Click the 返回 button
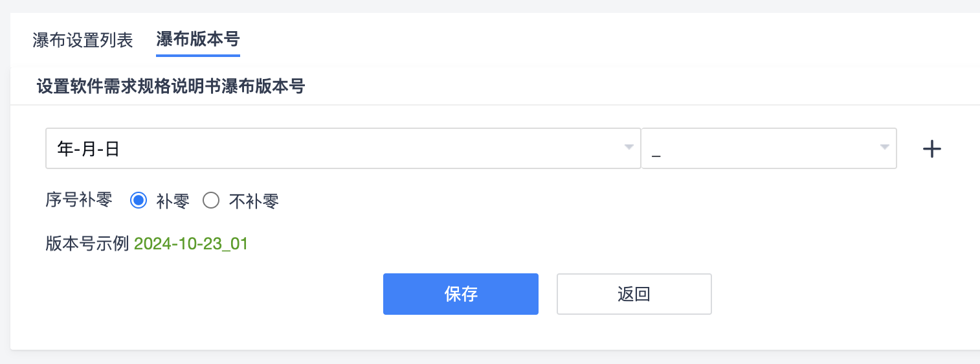The width and height of the screenshot is (980, 364). pyautogui.click(x=634, y=294)
